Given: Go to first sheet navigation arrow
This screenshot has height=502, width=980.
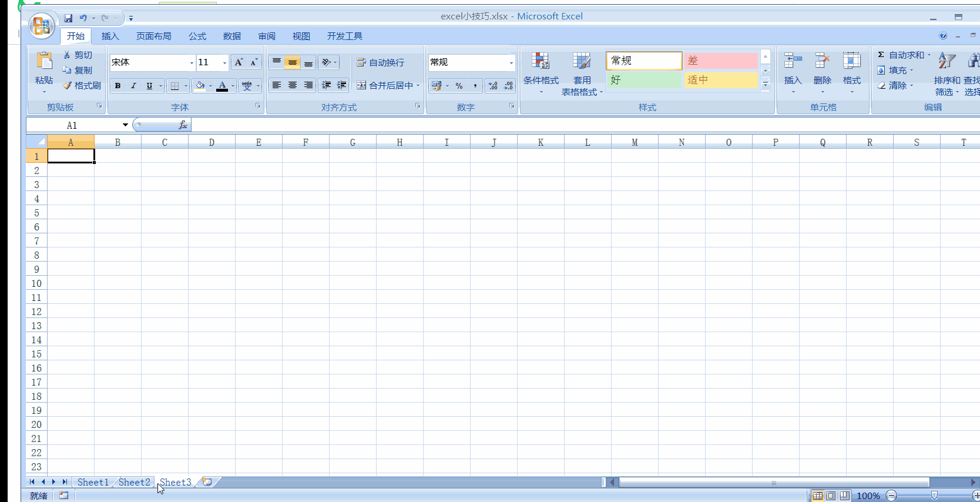Looking at the screenshot, I should tap(32, 482).
